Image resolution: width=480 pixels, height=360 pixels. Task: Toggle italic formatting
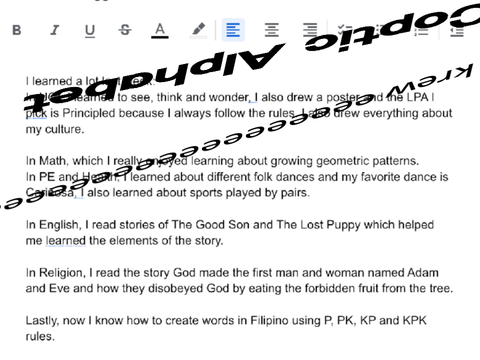click(x=54, y=30)
